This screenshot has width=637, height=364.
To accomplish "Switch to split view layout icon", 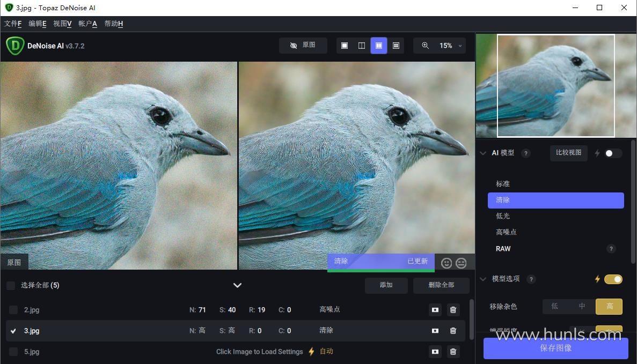I will point(362,46).
